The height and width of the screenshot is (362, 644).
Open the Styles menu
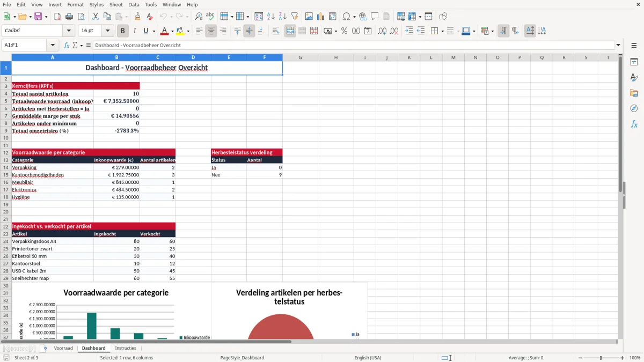click(97, 4)
